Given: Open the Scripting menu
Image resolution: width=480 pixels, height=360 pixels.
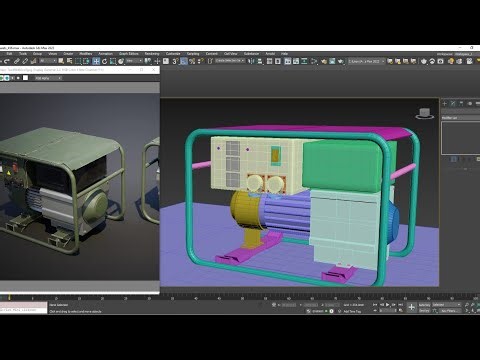Looking at the screenshot, I should (x=193, y=54).
